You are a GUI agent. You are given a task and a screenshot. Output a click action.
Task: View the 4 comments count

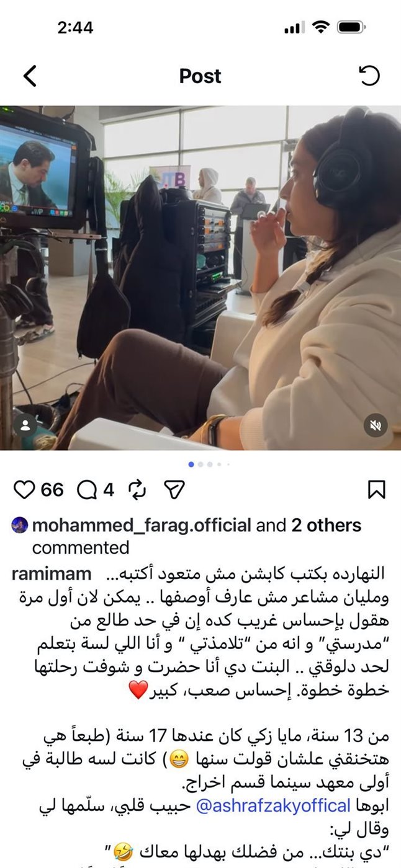109,490
